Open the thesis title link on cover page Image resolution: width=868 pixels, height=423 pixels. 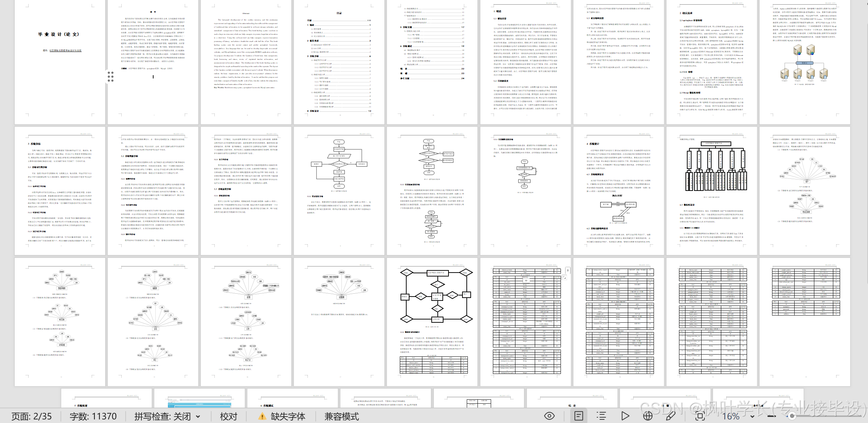tap(65, 51)
